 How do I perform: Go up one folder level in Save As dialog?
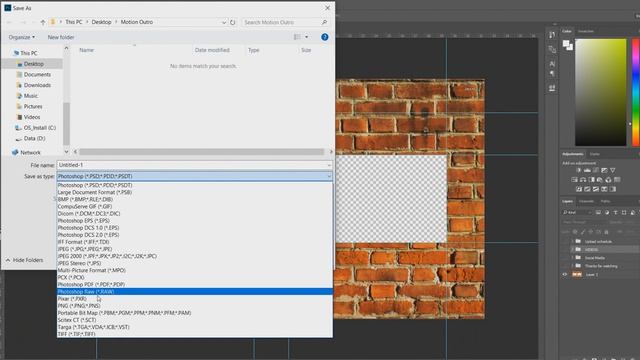[43, 22]
